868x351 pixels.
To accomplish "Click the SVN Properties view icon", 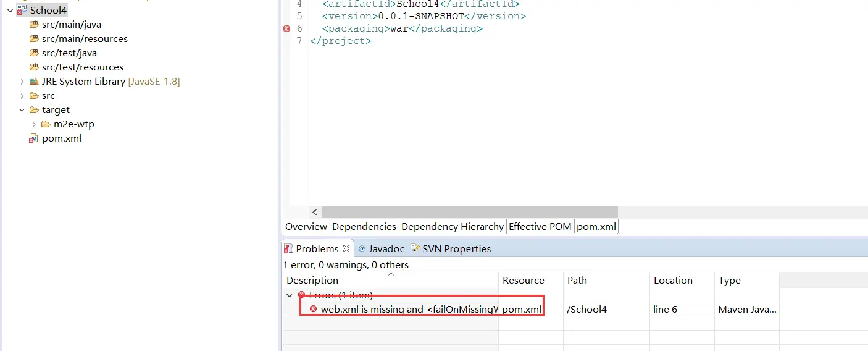I will (x=415, y=248).
